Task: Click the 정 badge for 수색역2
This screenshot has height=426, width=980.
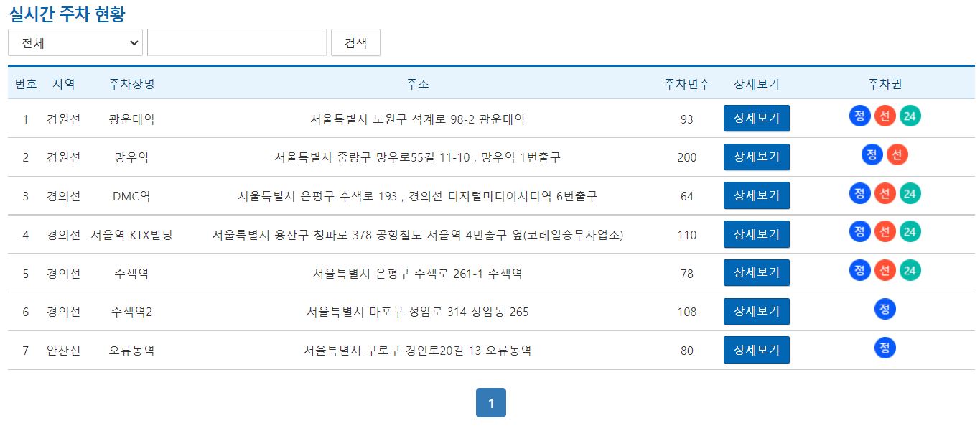Action: coord(885,309)
